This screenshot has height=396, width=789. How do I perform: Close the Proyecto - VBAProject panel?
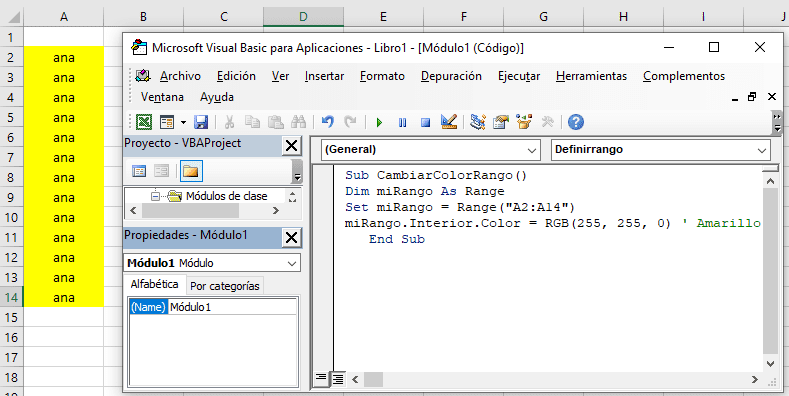[x=291, y=146]
